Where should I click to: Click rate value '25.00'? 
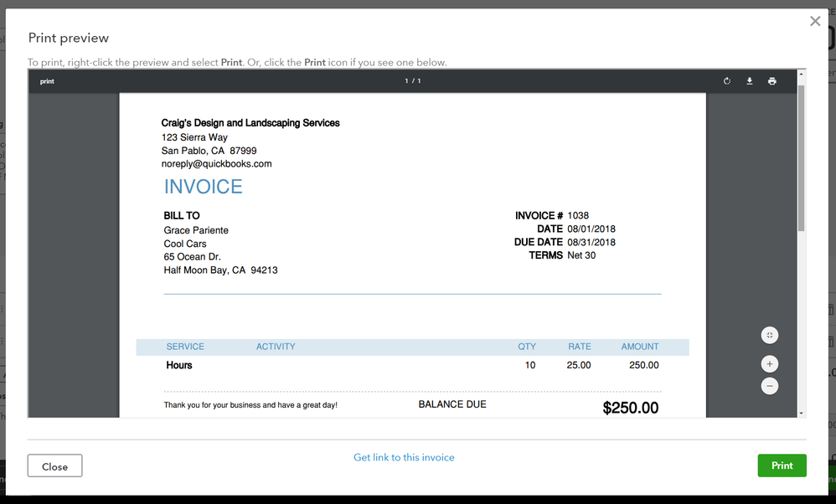click(x=579, y=366)
